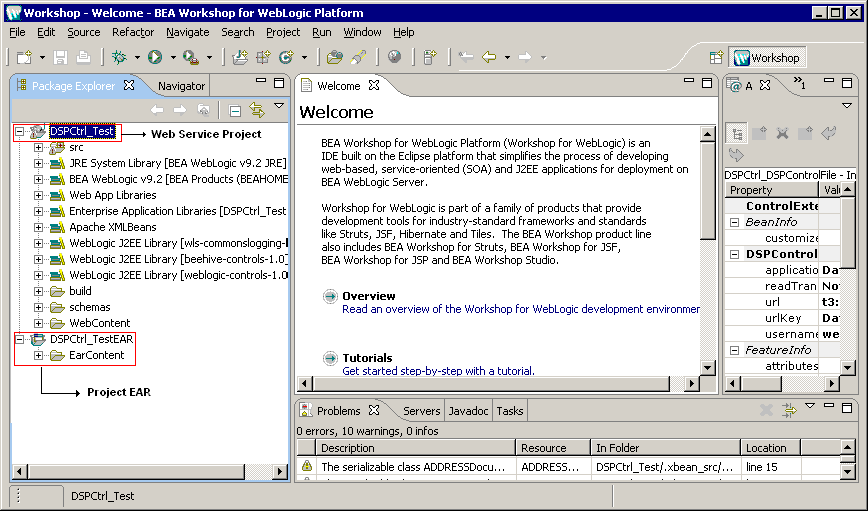Image resolution: width=868 pixels, height=511 pixels.
Task: Click the Package Explorer horizontal scrollbar right arrow
Action: click(x=280, y=472)
